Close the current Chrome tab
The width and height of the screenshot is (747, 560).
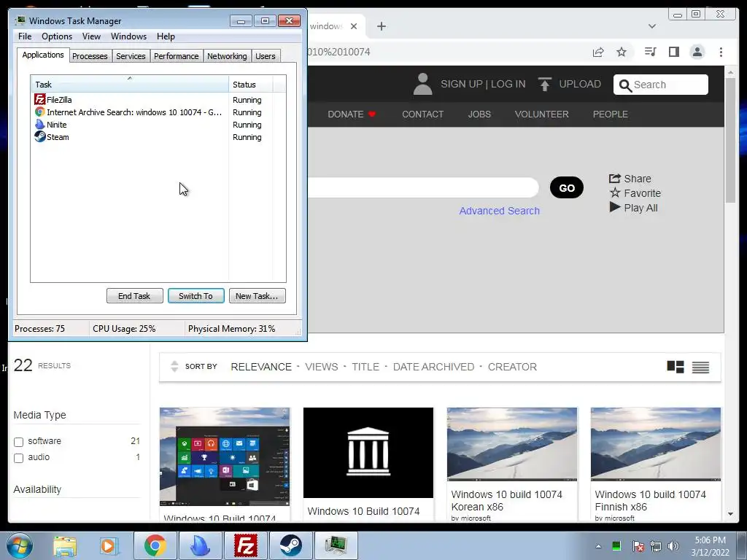(x=354, y=26)
